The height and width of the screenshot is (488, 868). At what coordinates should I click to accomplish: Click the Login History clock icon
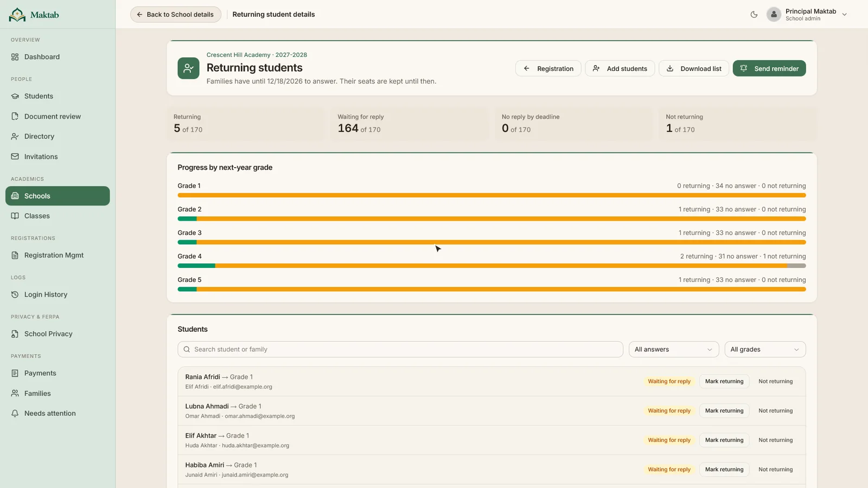tap(15, 294)
